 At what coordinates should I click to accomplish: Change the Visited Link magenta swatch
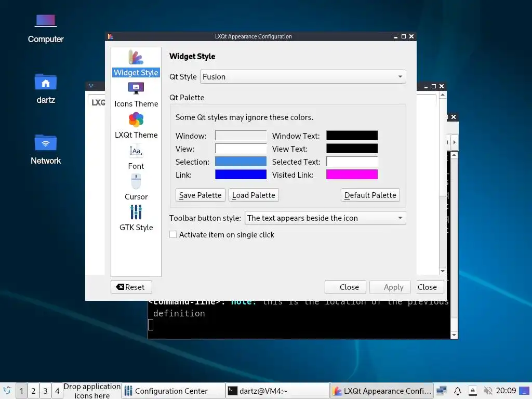tap(352, 175)
